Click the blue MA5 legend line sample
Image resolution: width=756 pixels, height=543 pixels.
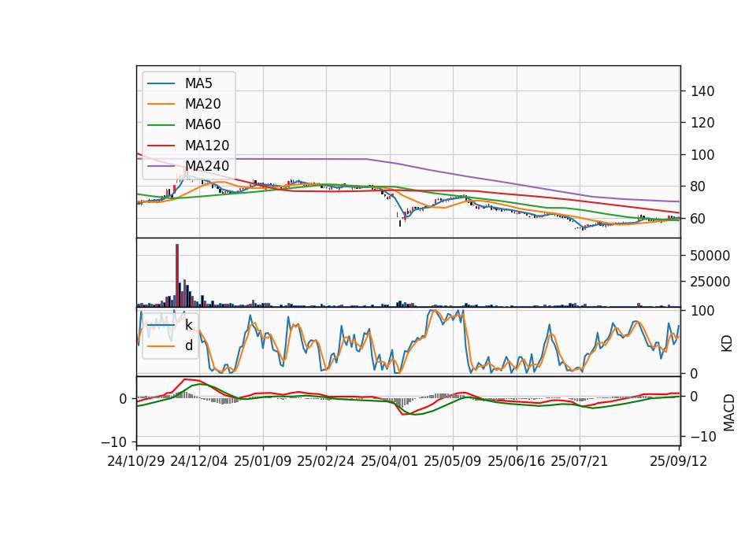coord(161,83)
